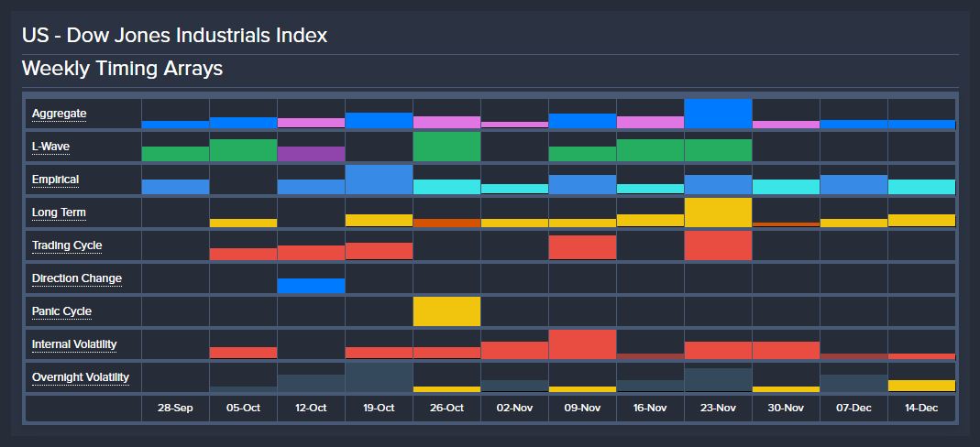Open the Long Term label link
Screen dimensions: 980x447
[59, 213]
